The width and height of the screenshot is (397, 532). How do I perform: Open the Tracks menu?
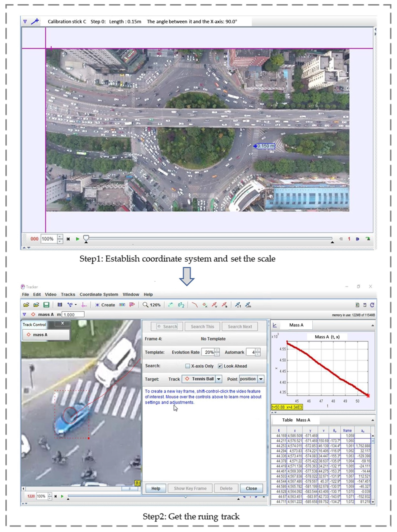(x=68, y=294)
